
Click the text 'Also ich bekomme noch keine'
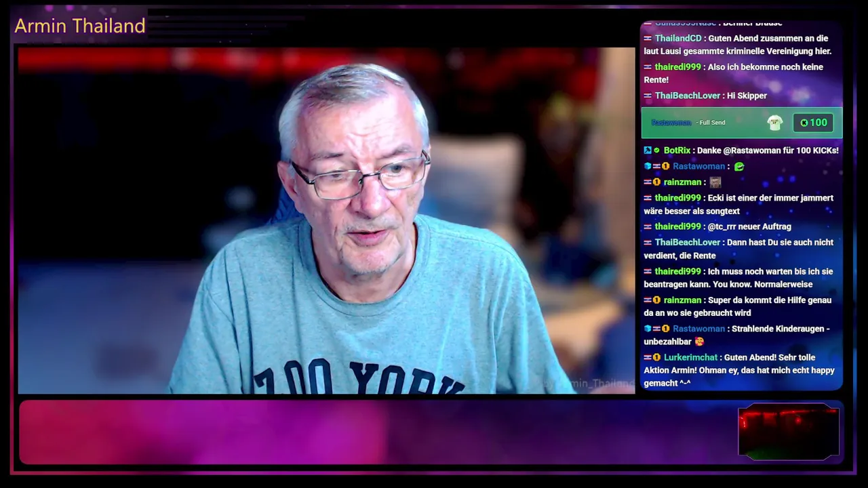766,67
